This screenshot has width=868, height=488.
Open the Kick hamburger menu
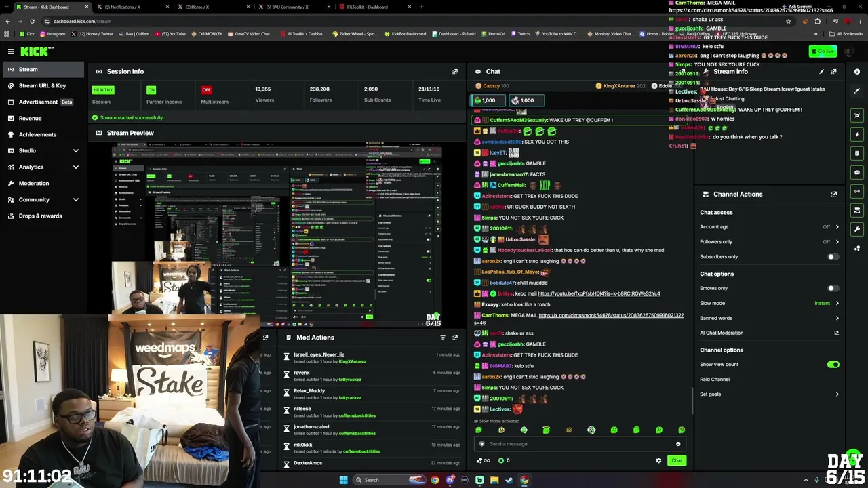(11, 51)
